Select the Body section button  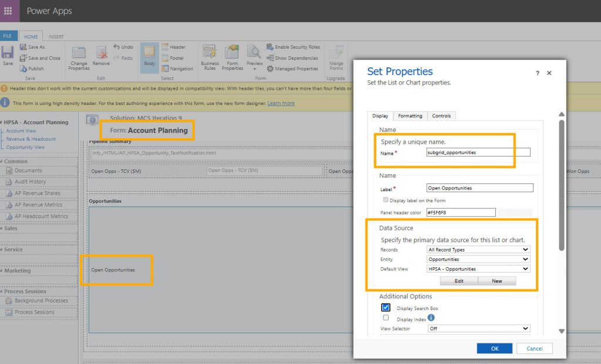tap(150, 57)
